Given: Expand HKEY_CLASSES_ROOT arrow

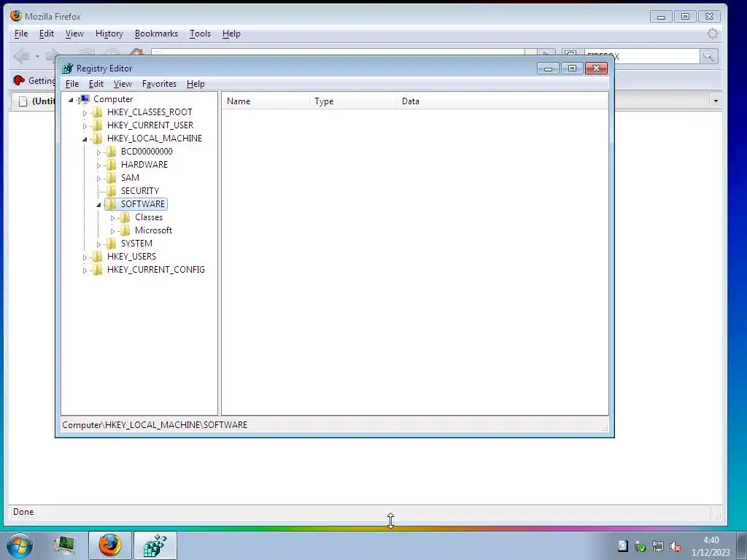Looking at the screenshot, I should click(85, 113).
